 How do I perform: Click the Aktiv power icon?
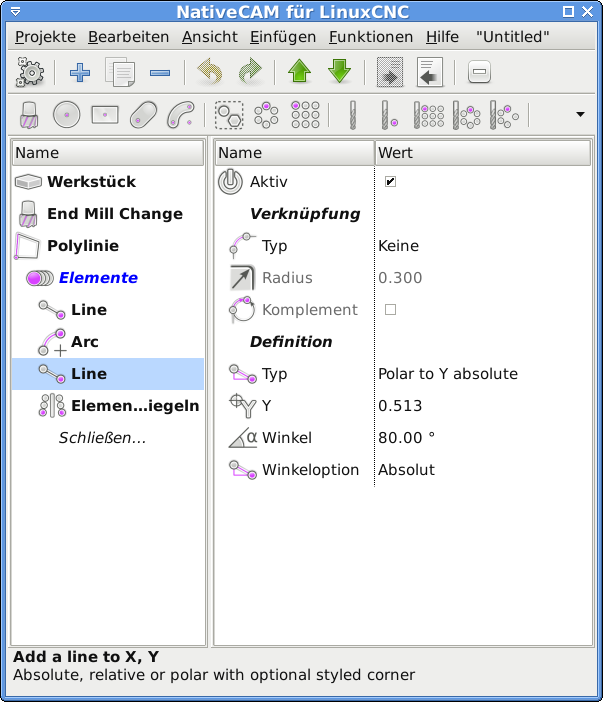click(x=230, y=182)
